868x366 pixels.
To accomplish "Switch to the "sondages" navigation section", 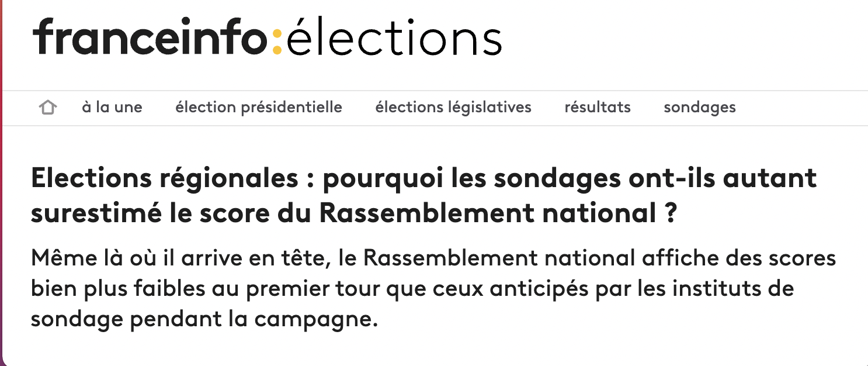I will (x=700, y=108).
